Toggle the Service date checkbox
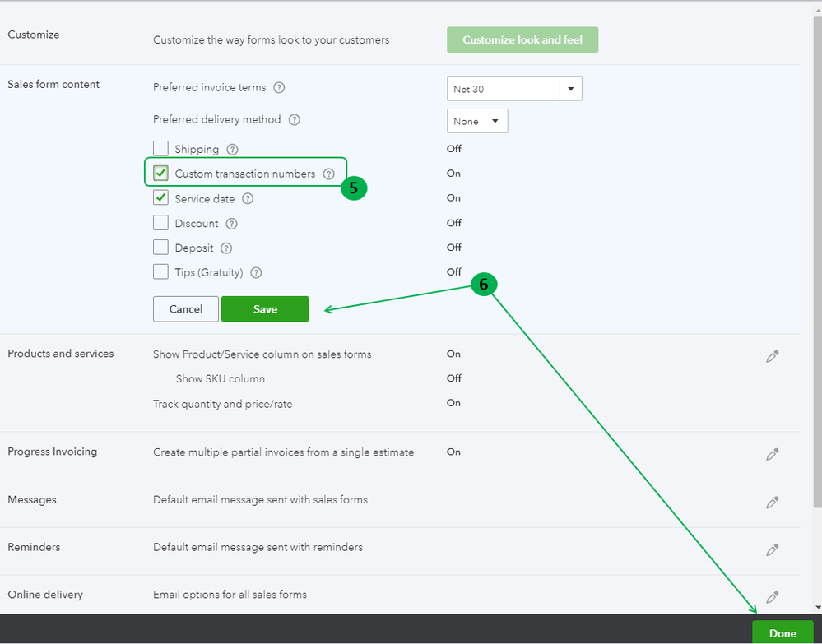Image resolution: width=822 pixels, height=644 pixels. coord(161,199)
